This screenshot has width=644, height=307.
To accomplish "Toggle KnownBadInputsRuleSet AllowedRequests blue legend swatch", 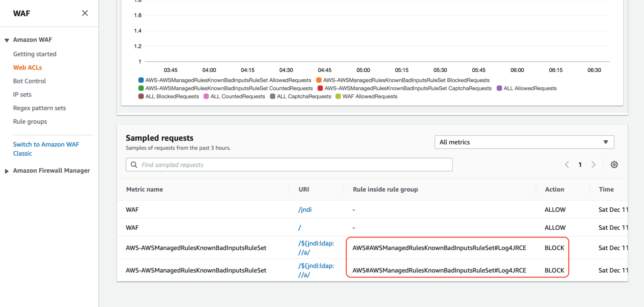I will (x=141, y=80).
